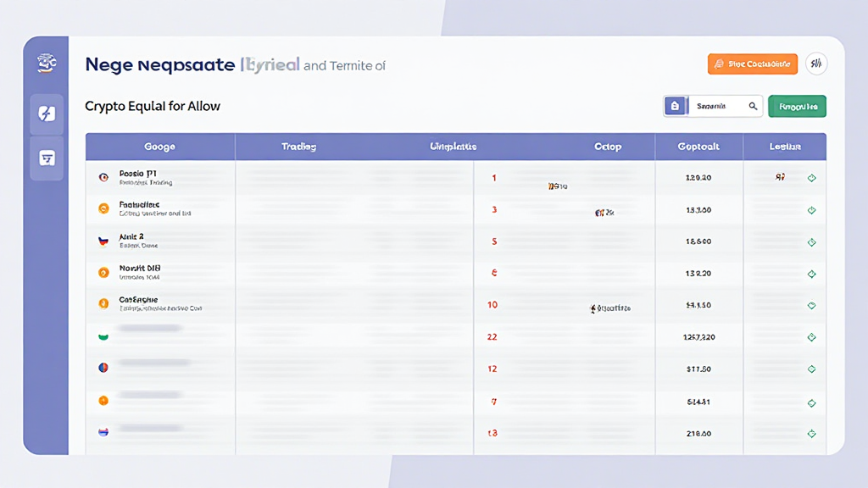Select the Octop column header
This screenshot has height=488, width=868.
[607, 147]
